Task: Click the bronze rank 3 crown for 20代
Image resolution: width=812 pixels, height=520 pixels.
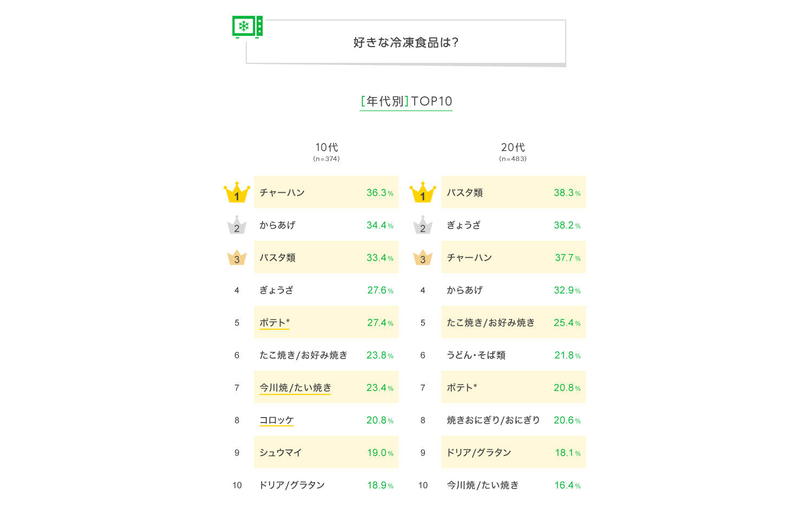Action: (423, 258)
